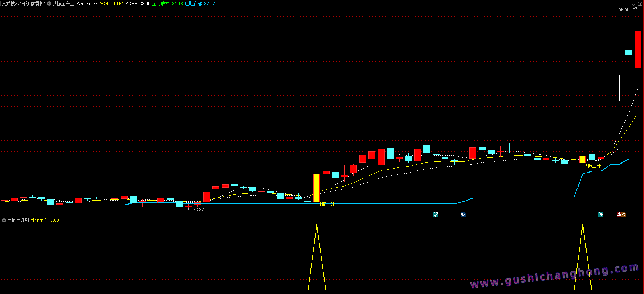644x294 pixels.
Task: Select the ACBS: 38.06 indicator label
Action: coord(138,4)
